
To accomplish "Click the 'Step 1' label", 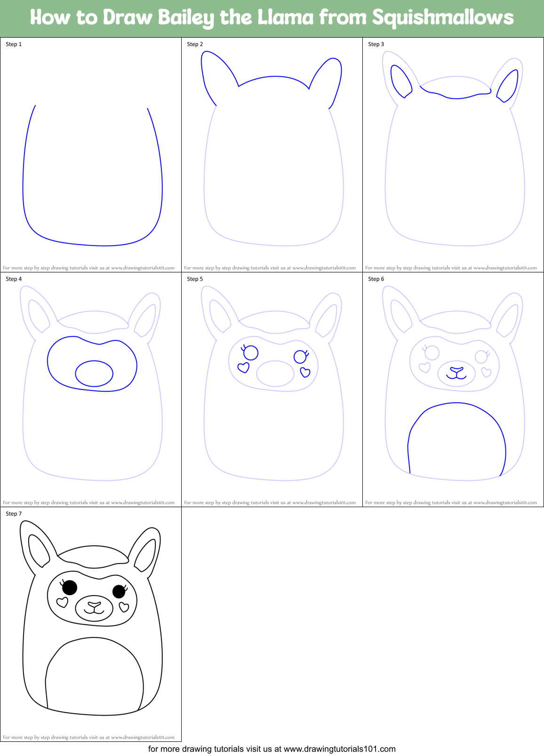I will click(x=14, y=44).
